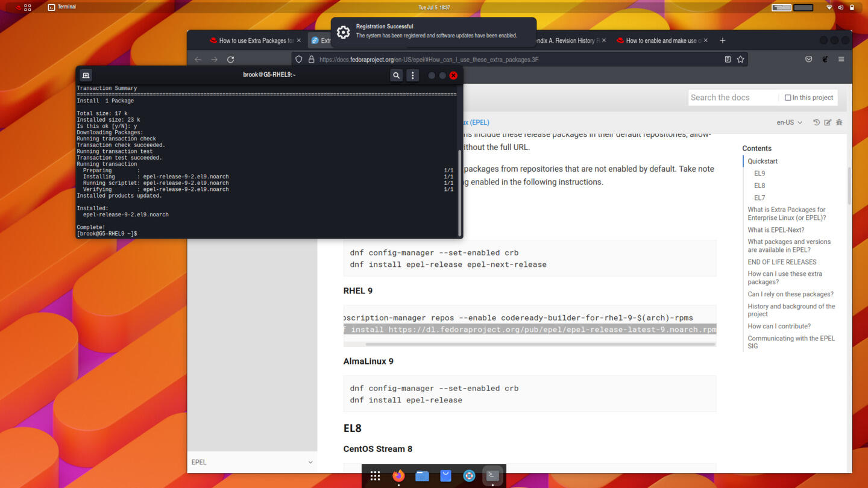Viewport: 868px width, 488px height.
Task: Click the terminal prompt line '[brook@G5-RHEL9 ~]$'
Action: [x=107, y=234]
